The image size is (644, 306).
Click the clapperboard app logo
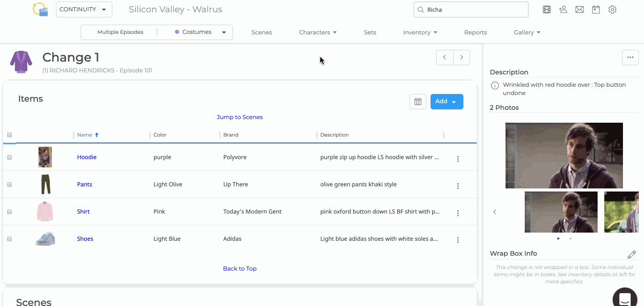click(x=40, y=9)
